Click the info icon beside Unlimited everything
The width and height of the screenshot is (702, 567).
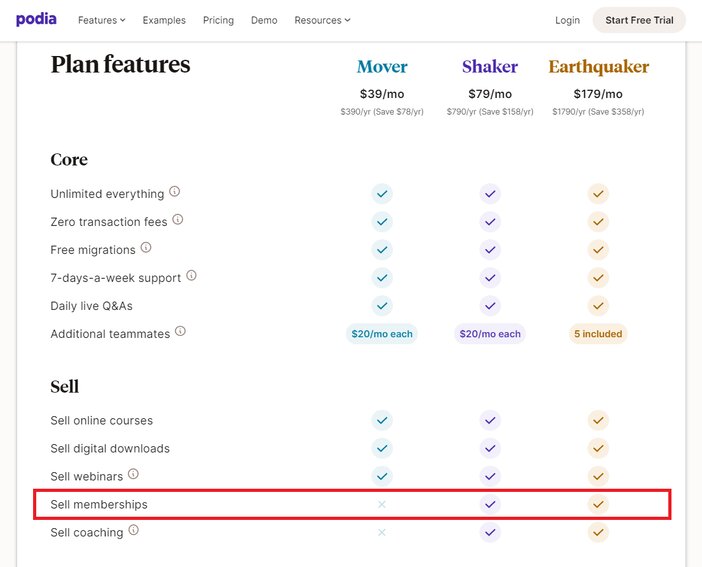175,192
